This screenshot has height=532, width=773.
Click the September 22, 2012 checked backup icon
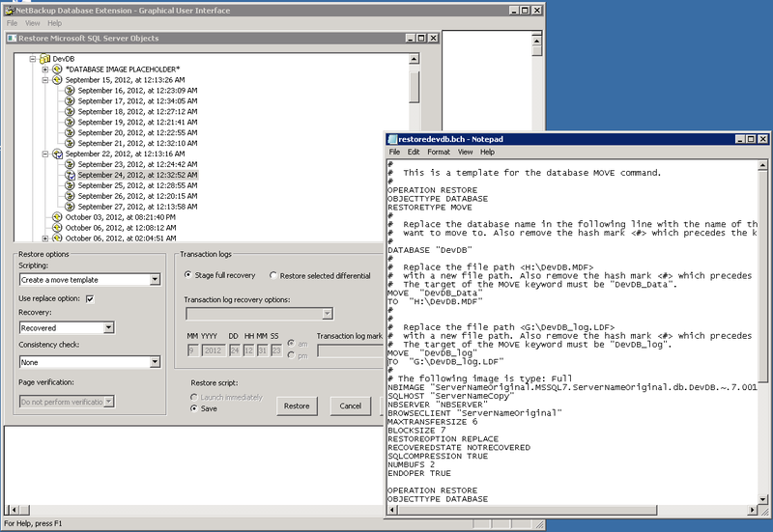click(x=57, y=154)
